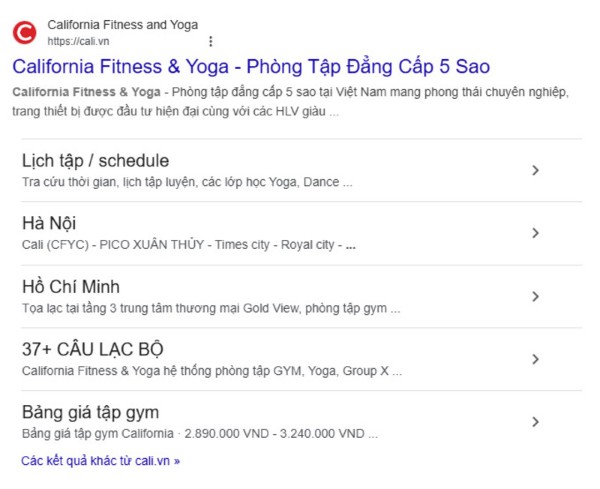Open the Bảng giá tập gym sitelink
The height and width of the screenshot is (489, 600).
(x=90, y=413)
